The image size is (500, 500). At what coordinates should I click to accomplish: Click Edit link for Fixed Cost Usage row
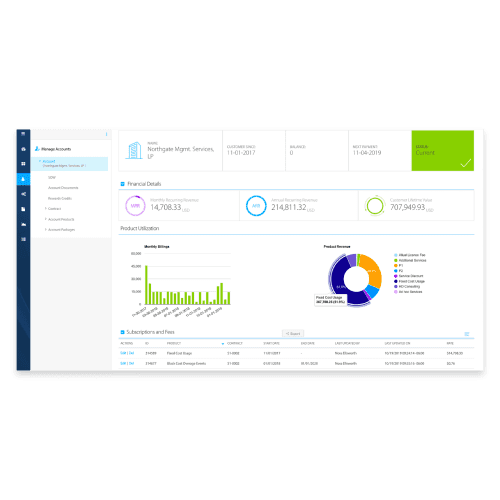click(x=123, y=353)
